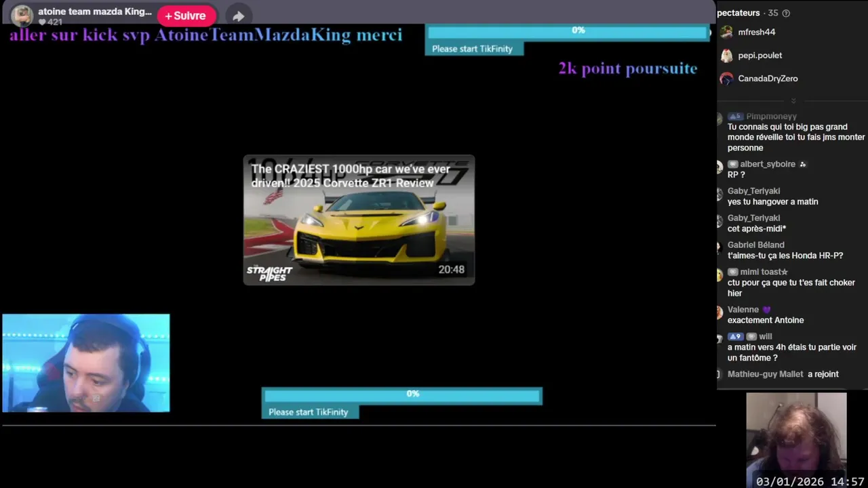This screenshot has height=488, width=868.
Task: Click the 'aller sur kick svp' banner text
Action: pyautogui.click(x=205, y=35)
